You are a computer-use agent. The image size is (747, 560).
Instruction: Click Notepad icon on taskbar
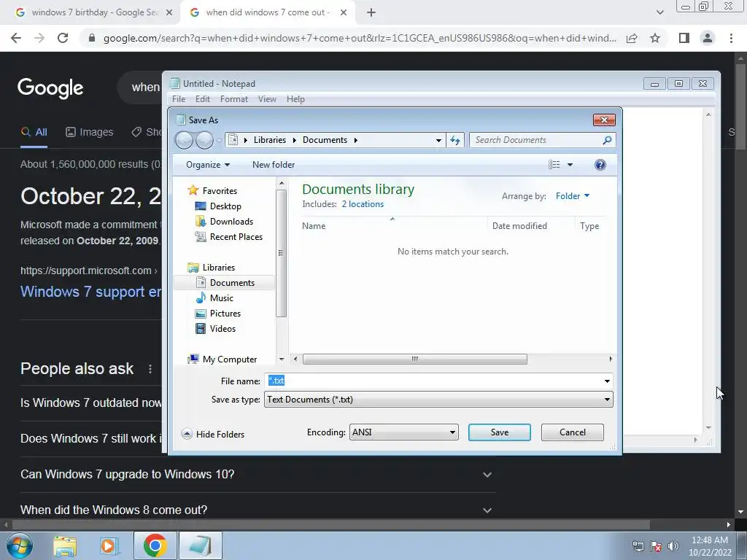pyautogui.click(x=201, y=546)
